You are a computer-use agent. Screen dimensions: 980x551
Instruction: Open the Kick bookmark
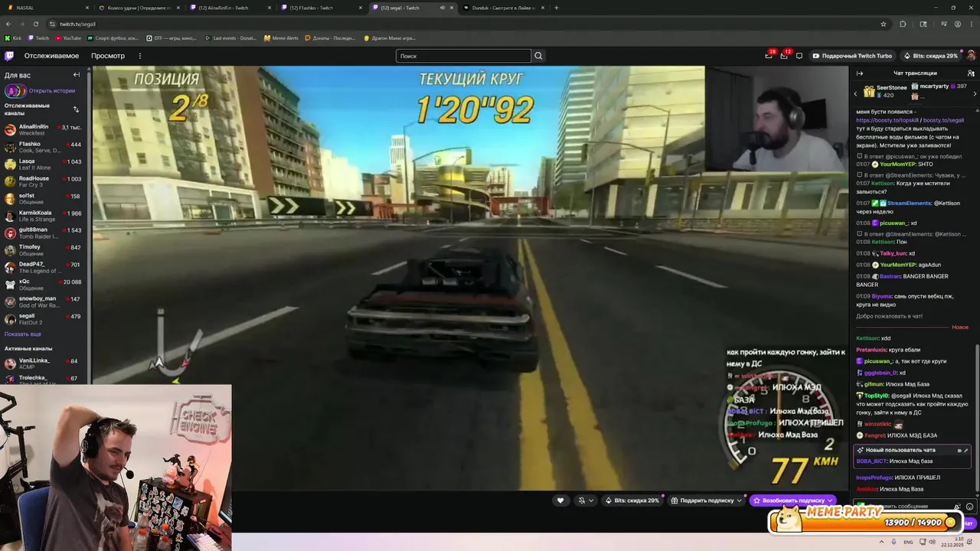[x=13, y=37]
